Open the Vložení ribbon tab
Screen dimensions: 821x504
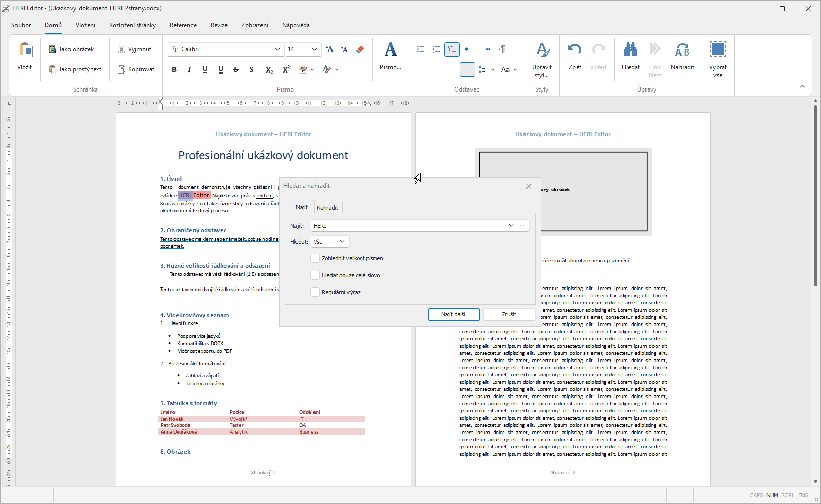click(85, 25)
